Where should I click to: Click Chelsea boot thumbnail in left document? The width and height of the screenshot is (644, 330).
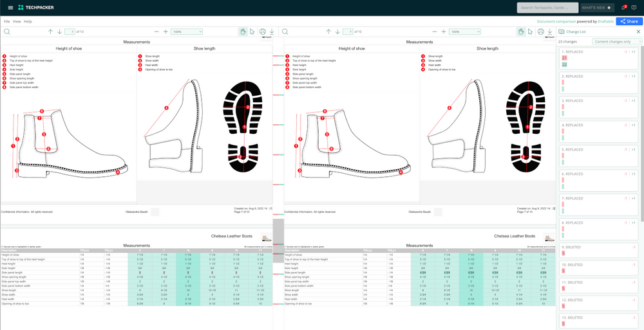click(x=267, y=237)
